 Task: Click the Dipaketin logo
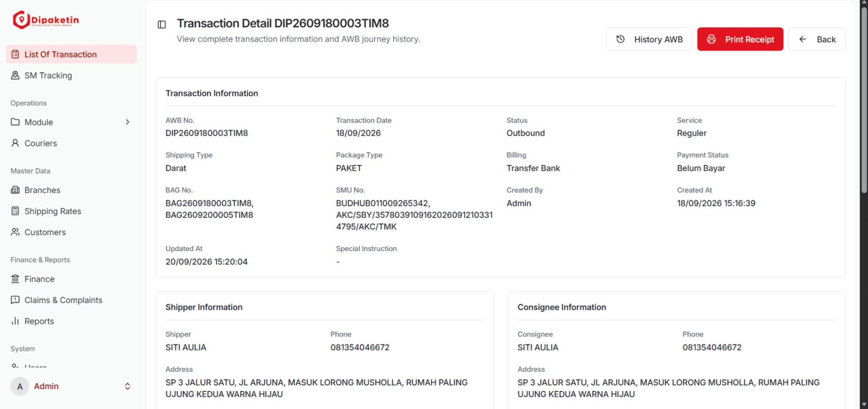tap(46, 20)
